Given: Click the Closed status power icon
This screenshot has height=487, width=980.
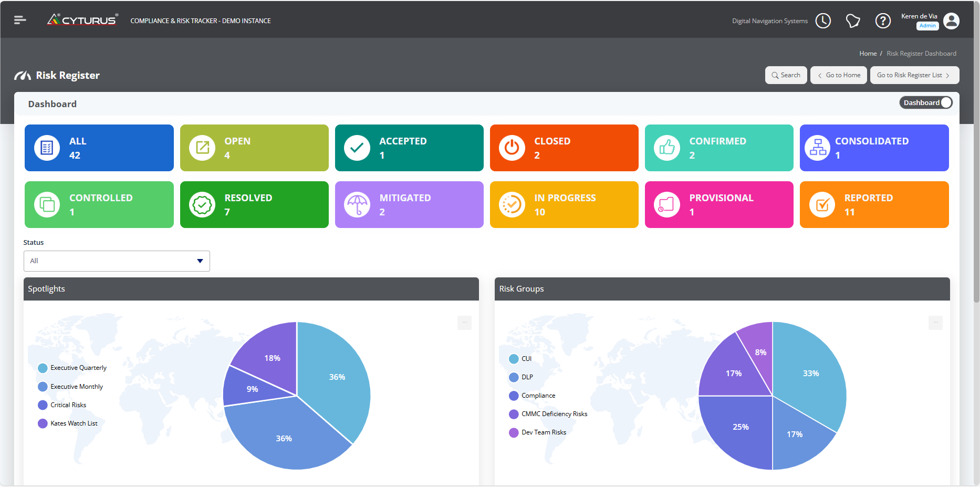Looking at the screenshot, I should (x=512, y=148).
